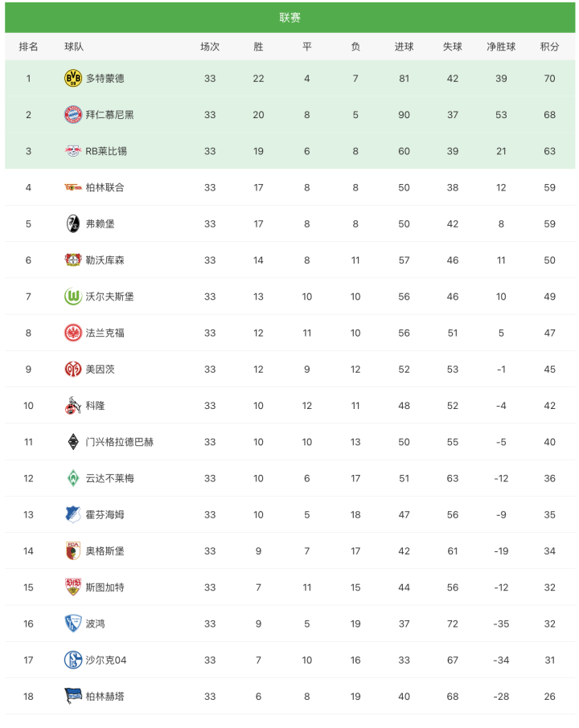Select the 联赛 tab header
Viewport: 579px width, 728px height.
coord(289,18)
